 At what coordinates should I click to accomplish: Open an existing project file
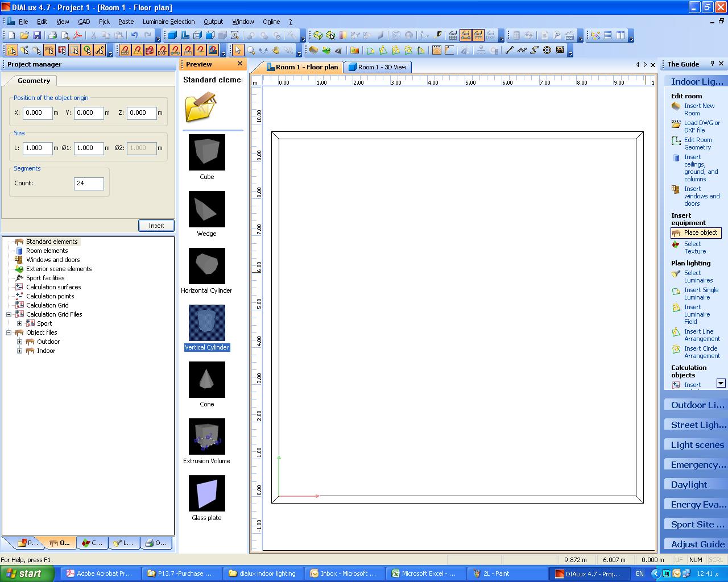[24, 35]
